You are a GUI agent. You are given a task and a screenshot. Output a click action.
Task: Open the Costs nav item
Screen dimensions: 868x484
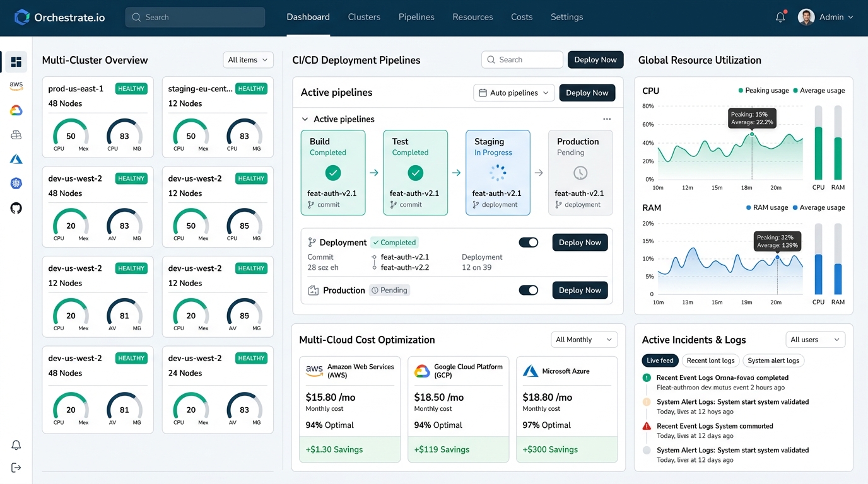[x=522, y=17]
